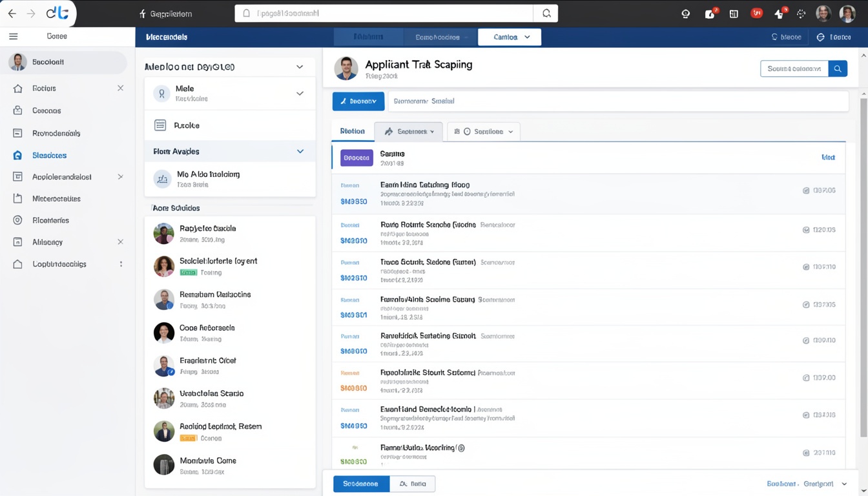Switch to the Rlotion tab
Screen dimensions: 868x496
352,131
